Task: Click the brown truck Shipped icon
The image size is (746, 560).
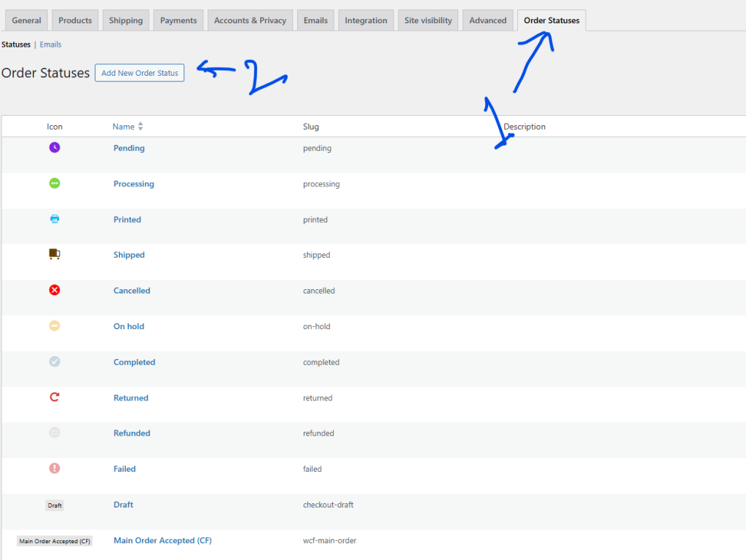Action: coord(55,254)
